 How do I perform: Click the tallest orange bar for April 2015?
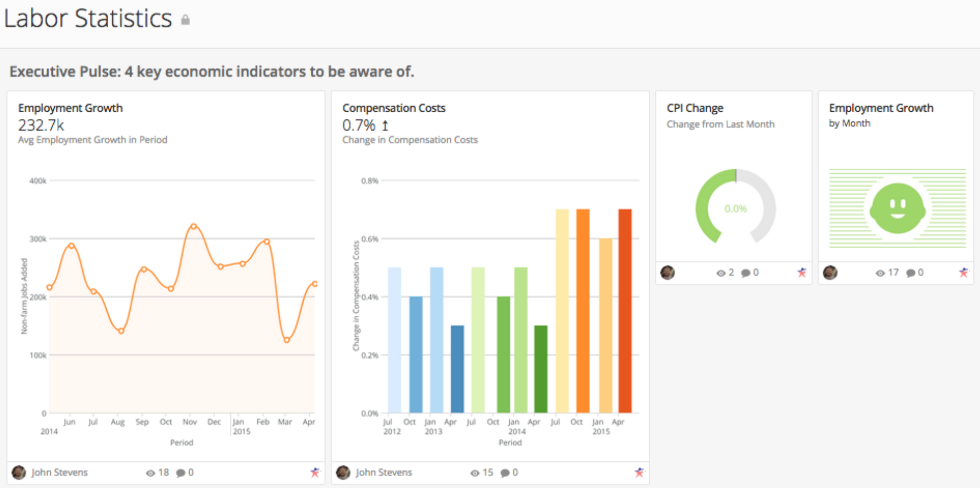point(625,308)
